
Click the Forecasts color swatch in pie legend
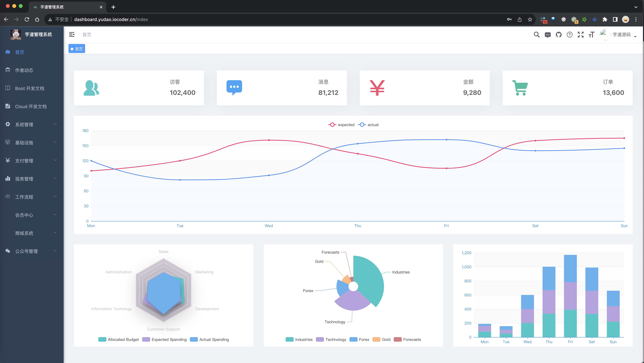coord(398,339)
